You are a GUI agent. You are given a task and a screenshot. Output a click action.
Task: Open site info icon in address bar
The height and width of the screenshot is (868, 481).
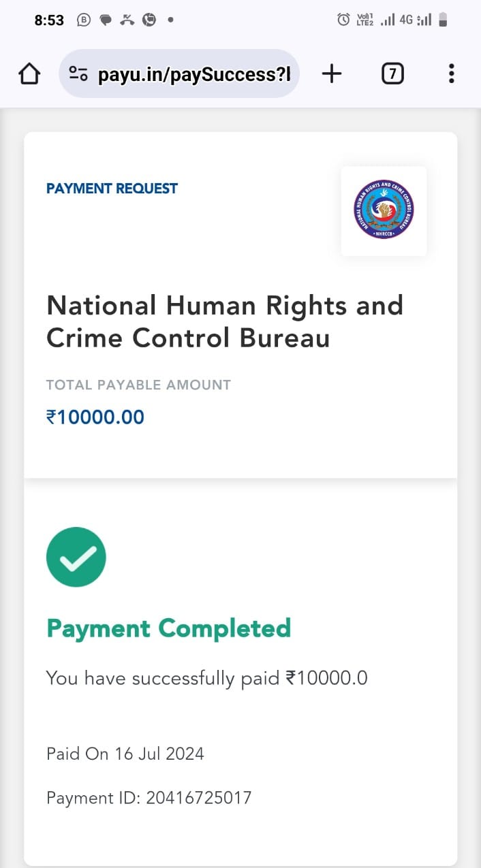pyautogui.click(x=78, y=74)
